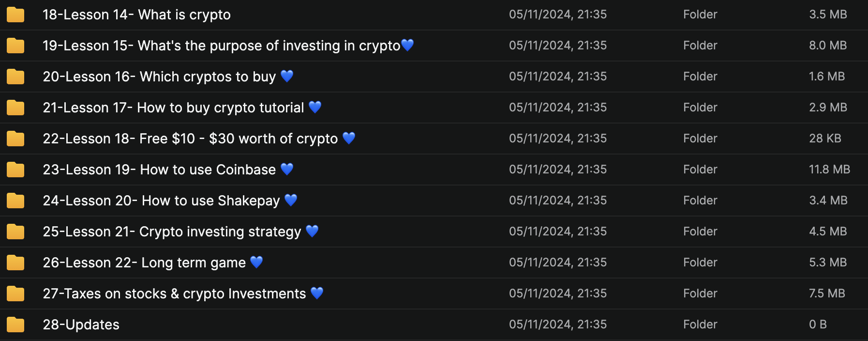The width and height of the screenshot is (868, 341).
Task: Click the Folder type label for 24-Lesson 20
Action: (x=700, y=201)
